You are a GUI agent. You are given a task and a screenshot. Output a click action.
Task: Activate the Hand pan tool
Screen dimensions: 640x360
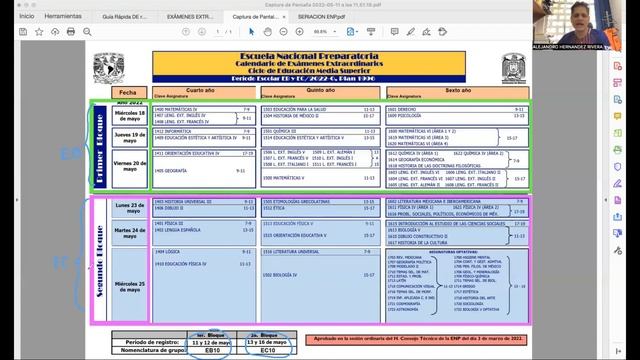click(267, 32)
